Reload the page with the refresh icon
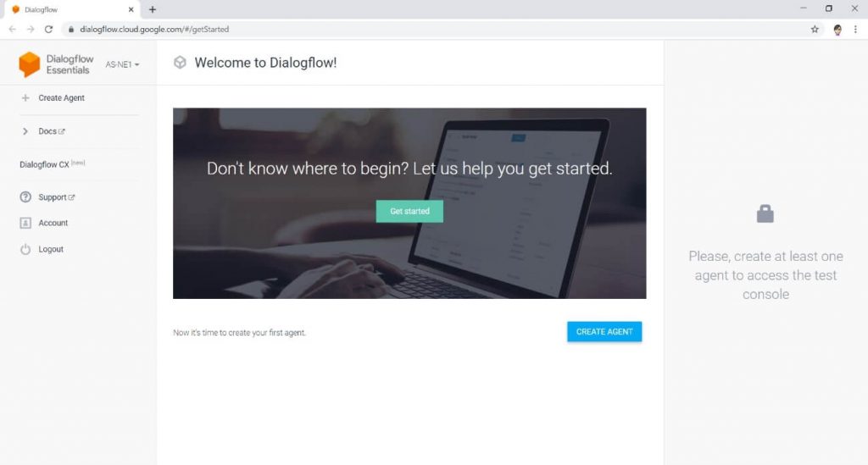Screen dimensions: 868x465 (x=48, y=30)
